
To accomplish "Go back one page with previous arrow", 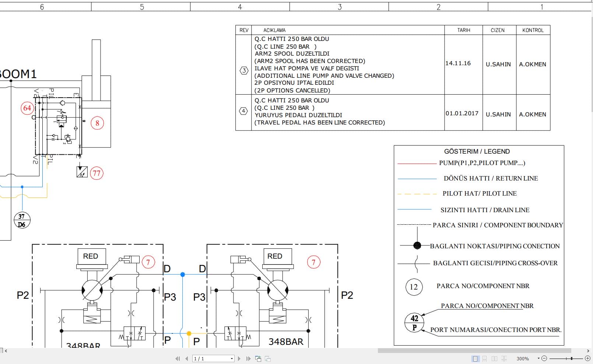I will point(187,358).
